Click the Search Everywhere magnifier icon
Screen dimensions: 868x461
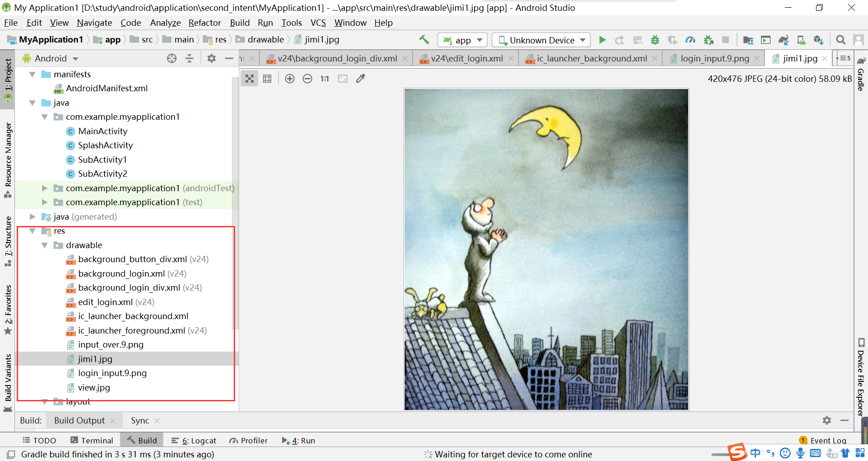point(840,40)
